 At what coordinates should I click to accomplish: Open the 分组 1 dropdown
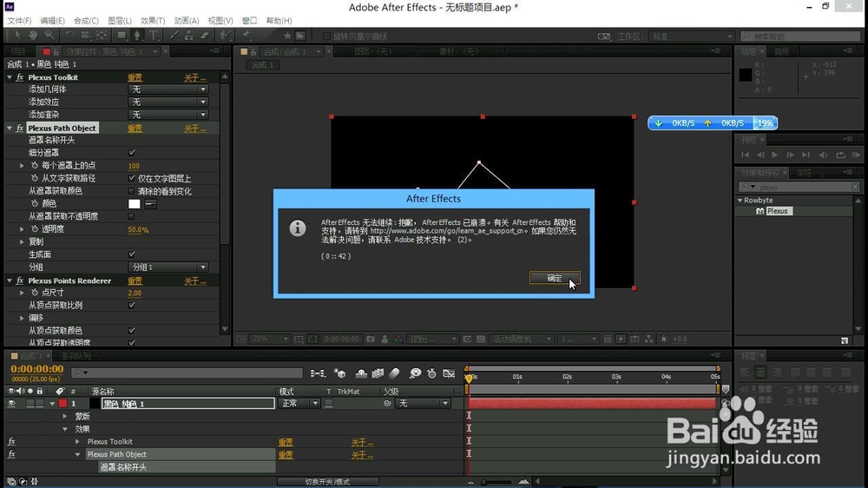[x=168, y=267]
